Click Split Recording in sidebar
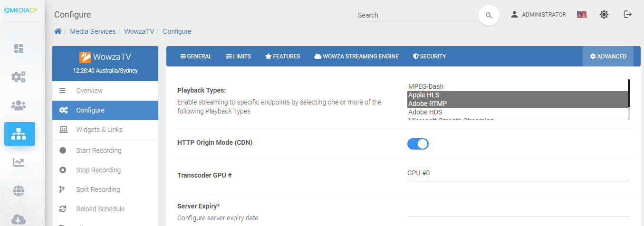The width and height of the screenshot is (644, 226). click(105, 189)
